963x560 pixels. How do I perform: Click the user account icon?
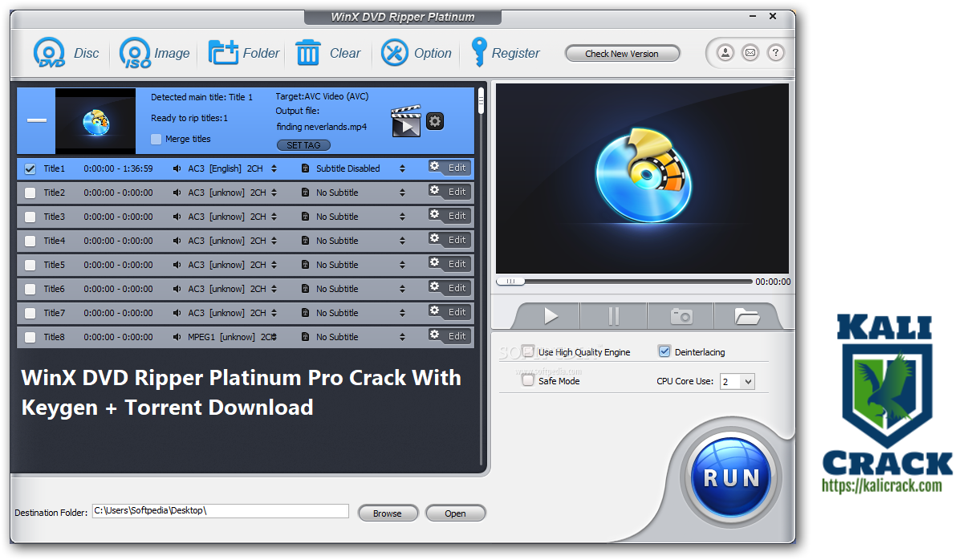tap(725, 53)
